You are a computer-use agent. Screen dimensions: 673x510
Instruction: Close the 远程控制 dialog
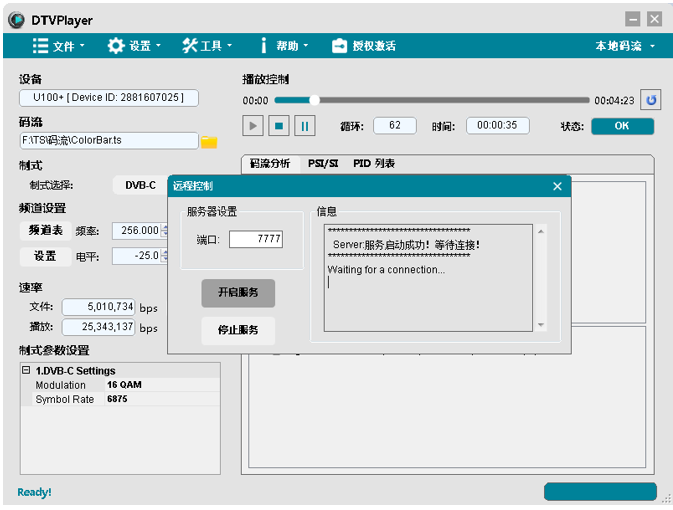557,186
